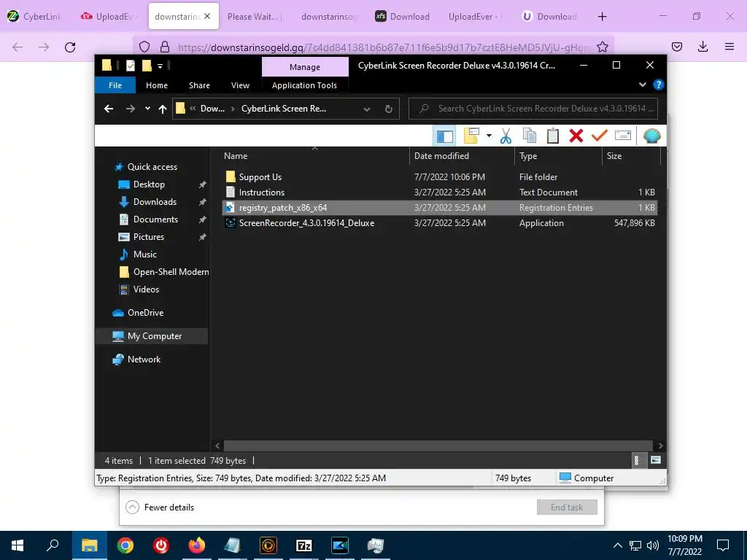Open a new Firefox tab
Image resolution: width=747 pixels, height=560 pixels.
602,17
